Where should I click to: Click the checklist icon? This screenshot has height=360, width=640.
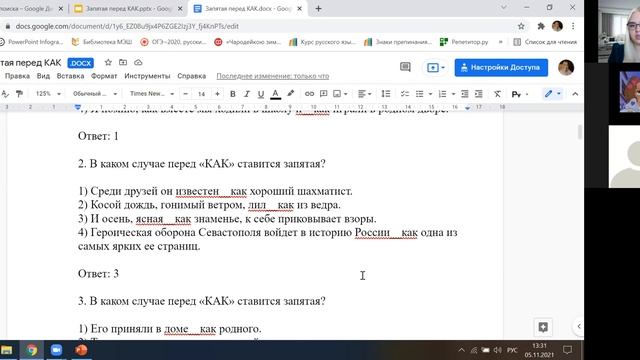point(404,94)
